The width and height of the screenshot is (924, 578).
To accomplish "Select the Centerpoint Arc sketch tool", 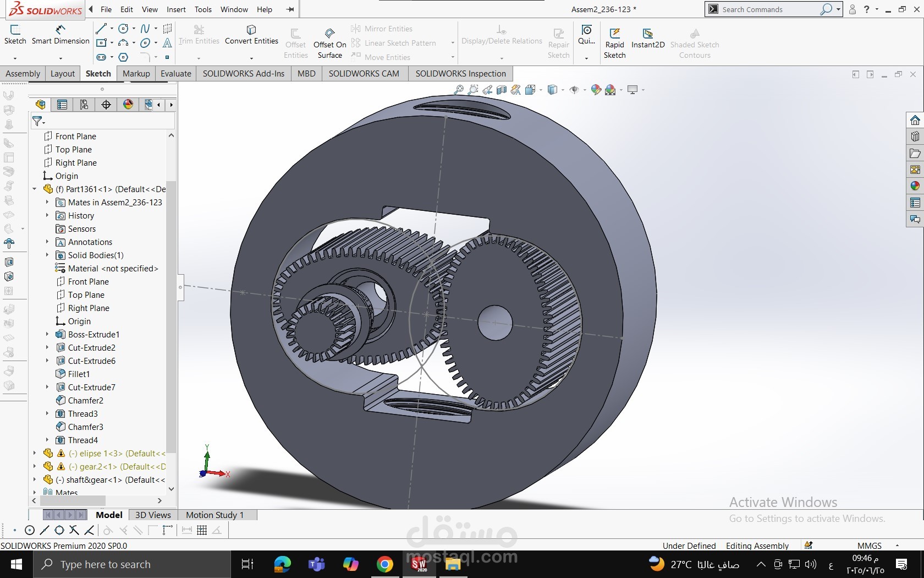I will [x=123, y=43].
